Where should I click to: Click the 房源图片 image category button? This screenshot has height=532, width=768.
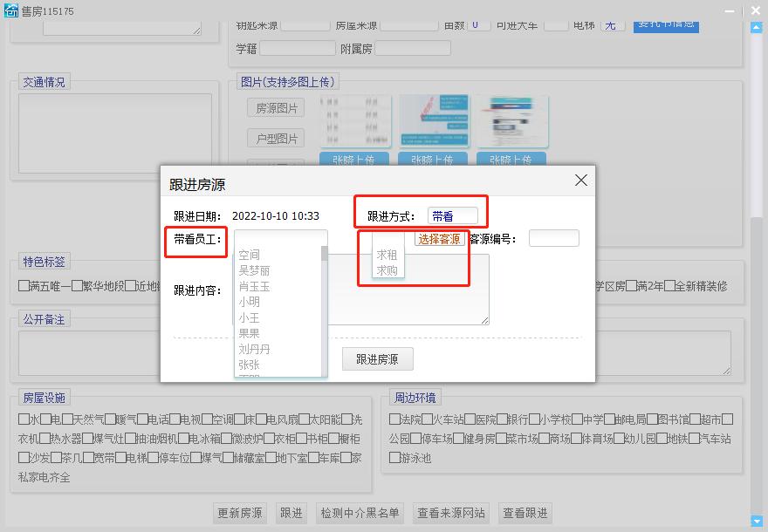tap(275, 107)
